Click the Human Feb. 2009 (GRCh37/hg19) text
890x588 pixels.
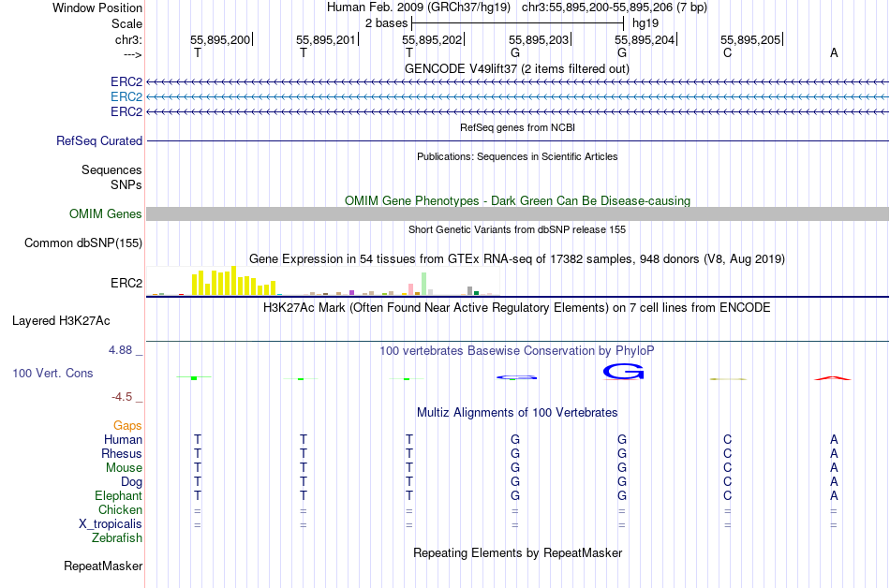(x=419, y=7)
